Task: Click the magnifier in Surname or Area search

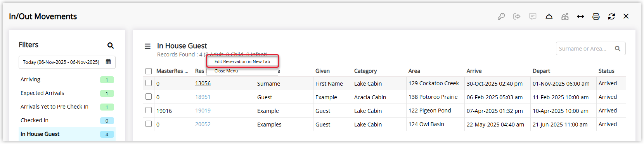Action: click(x=618, y=49)
